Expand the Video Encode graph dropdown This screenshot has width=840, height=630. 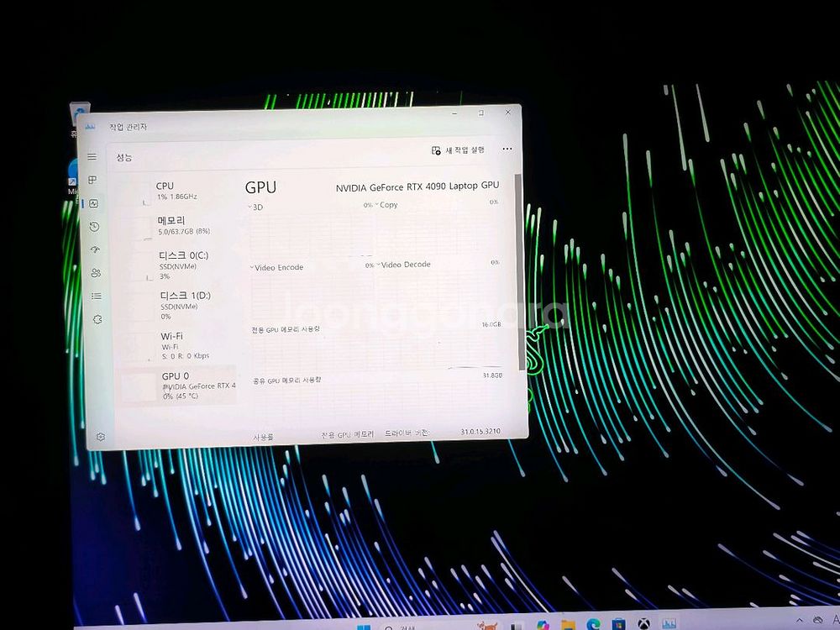[252, 267]
